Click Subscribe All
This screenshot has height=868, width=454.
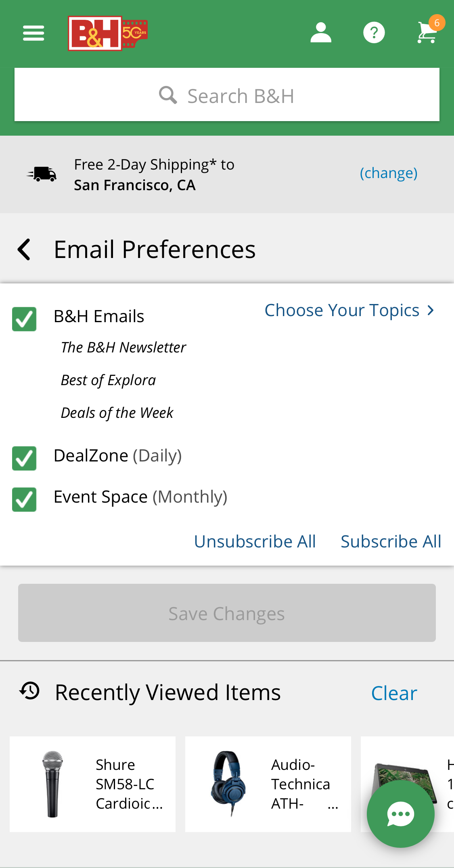[x=391, y=541]
